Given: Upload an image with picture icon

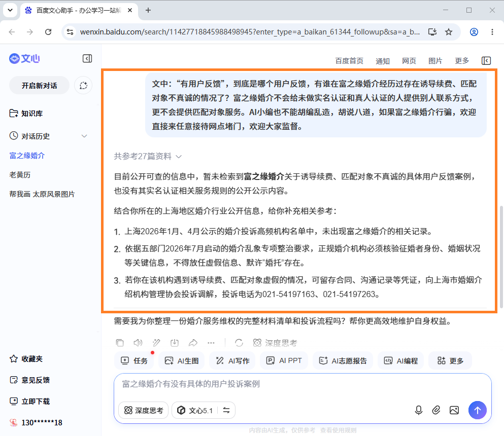Looking at the screenshot, I should coord(454,410).
